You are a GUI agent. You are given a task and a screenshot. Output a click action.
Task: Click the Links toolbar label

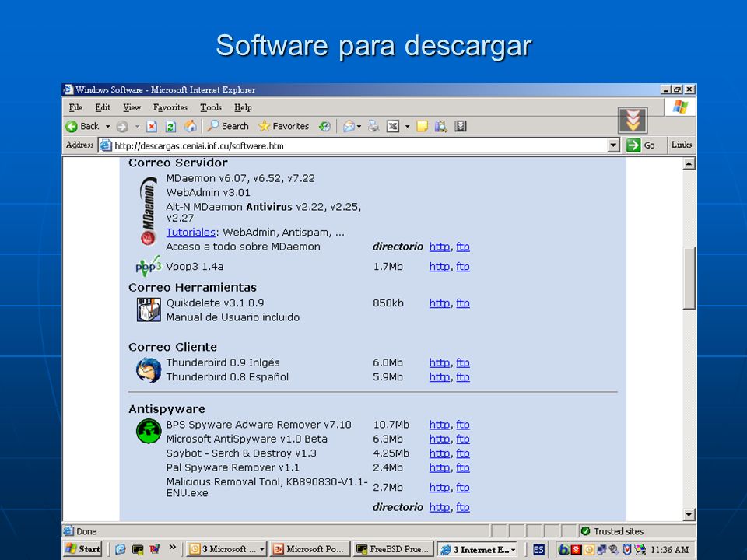(682, 145)
